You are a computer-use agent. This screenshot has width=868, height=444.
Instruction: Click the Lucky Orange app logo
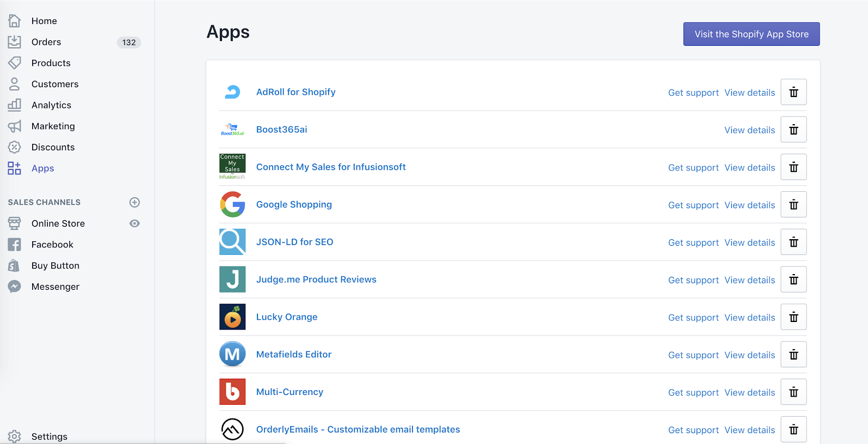click(x=232, y=317)
